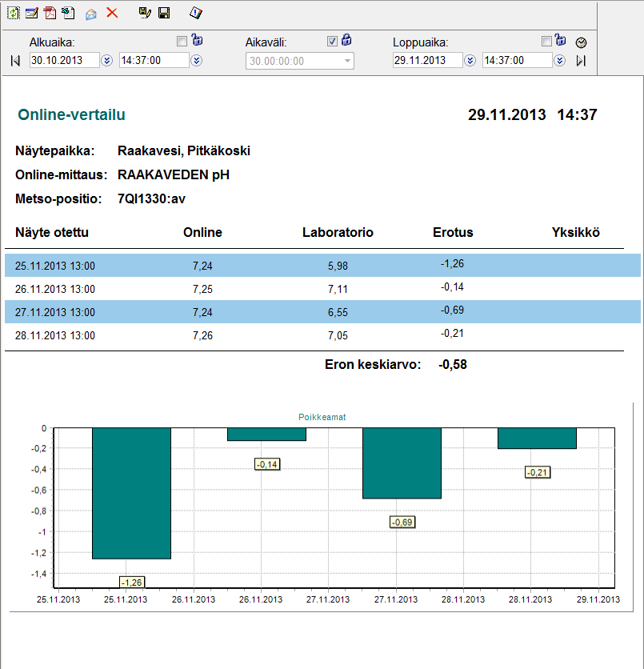Click Online value 7,25
This screenshot has width=644, height=669.
202,289
